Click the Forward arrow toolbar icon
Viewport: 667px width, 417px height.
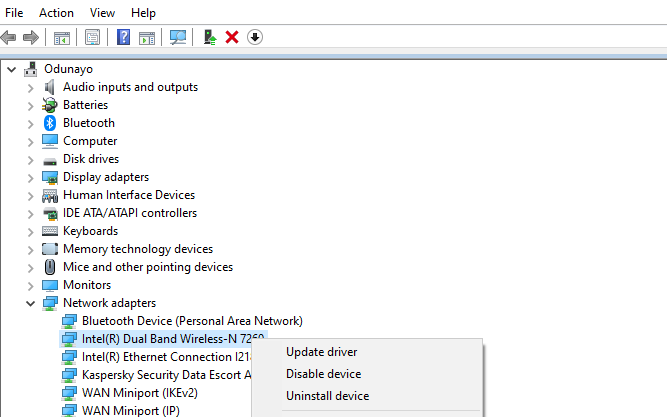click(31, 37)
